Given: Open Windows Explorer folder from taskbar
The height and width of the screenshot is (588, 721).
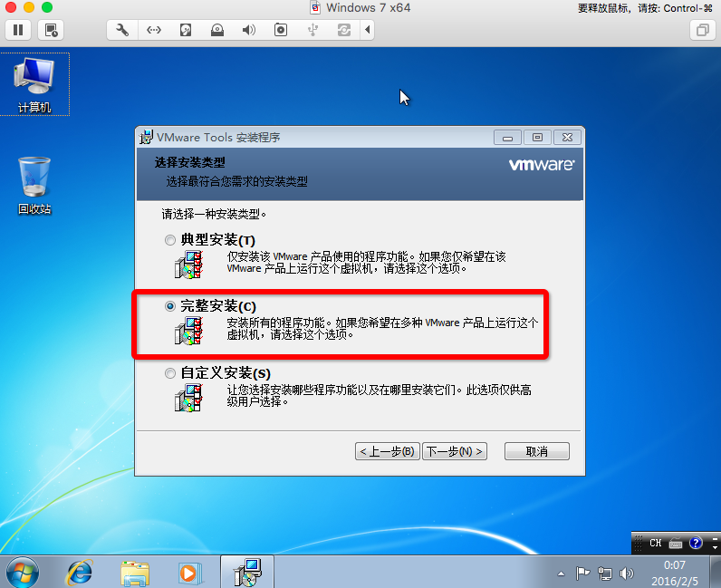Looking at the screenshot, I should click(x=135, y=574).
